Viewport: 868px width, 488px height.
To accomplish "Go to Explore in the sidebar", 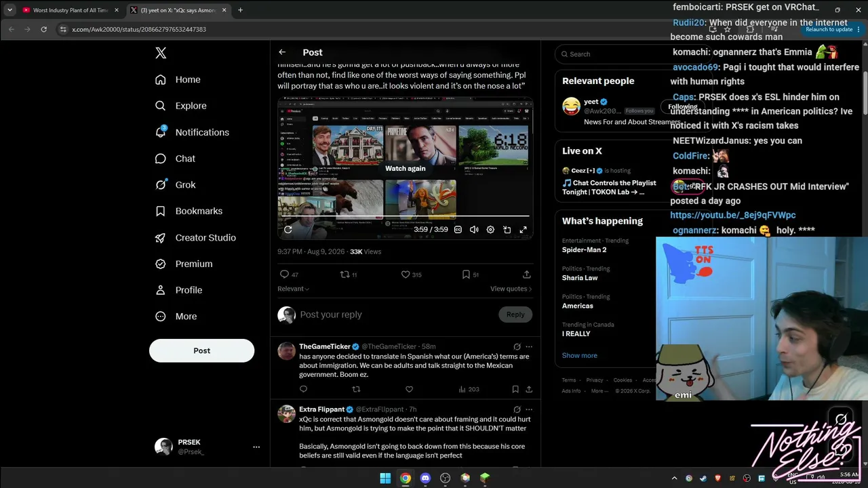I will [180, 106].
